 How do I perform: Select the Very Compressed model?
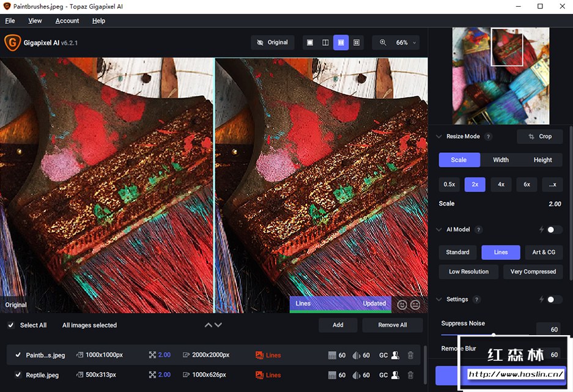(x=533, y=272)
